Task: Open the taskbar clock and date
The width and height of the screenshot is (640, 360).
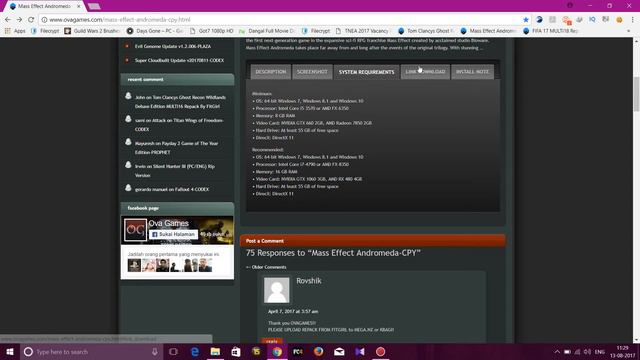Action: [x=622, y=351]
